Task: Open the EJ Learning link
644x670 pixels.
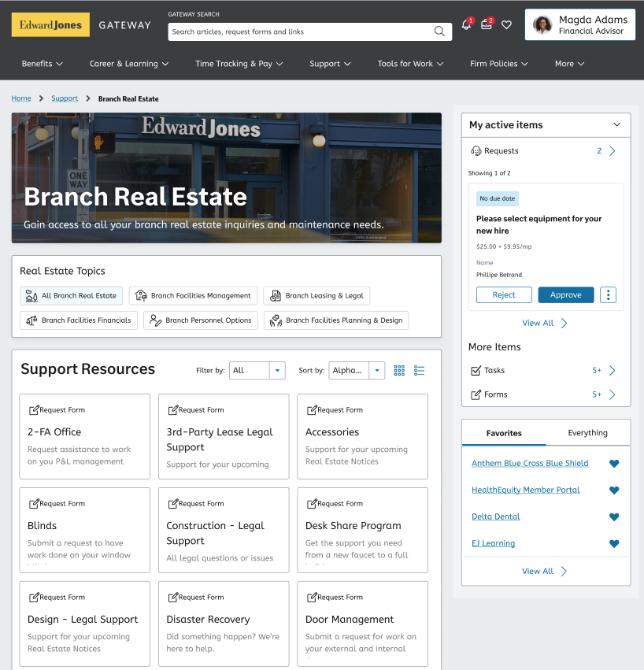Action: 493,543
